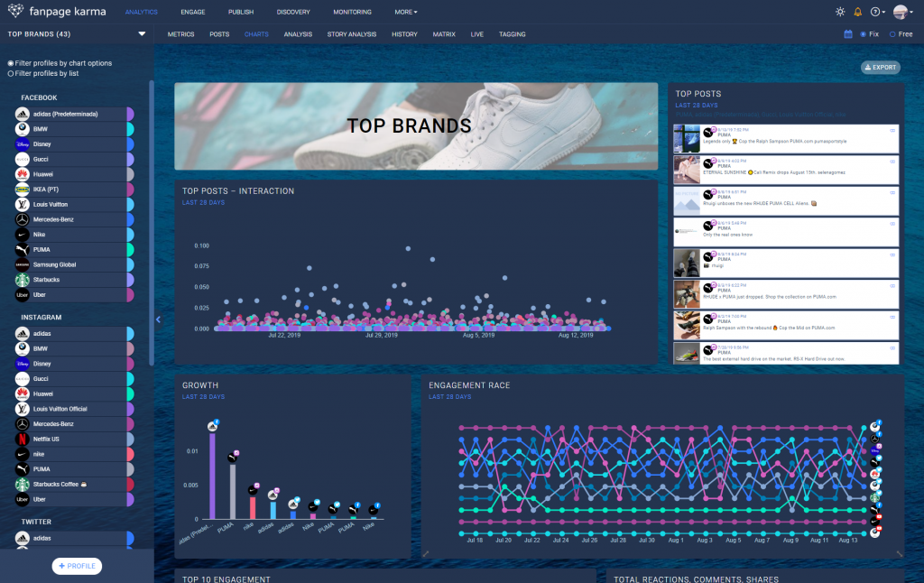
Task: Switch to the Story Analysis tab
Action: (351, 34)
